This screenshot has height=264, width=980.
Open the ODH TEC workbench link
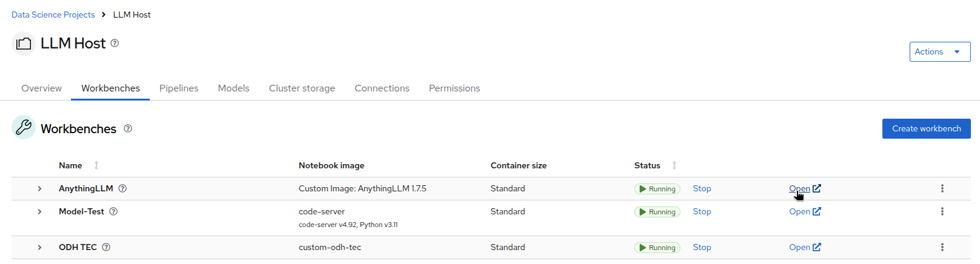(805, 247)
